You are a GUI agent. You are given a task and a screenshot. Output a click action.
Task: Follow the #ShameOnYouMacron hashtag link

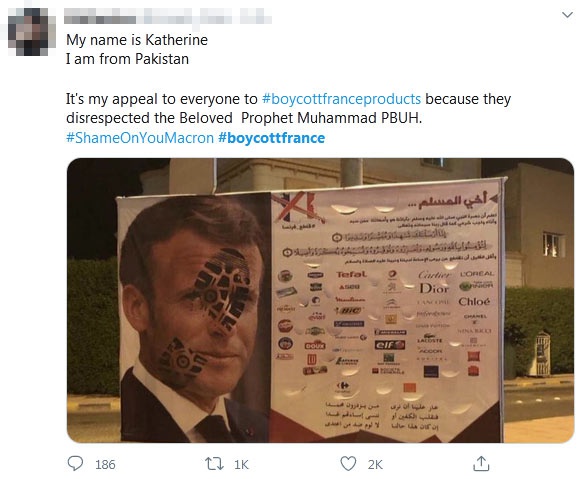(140, 138)
